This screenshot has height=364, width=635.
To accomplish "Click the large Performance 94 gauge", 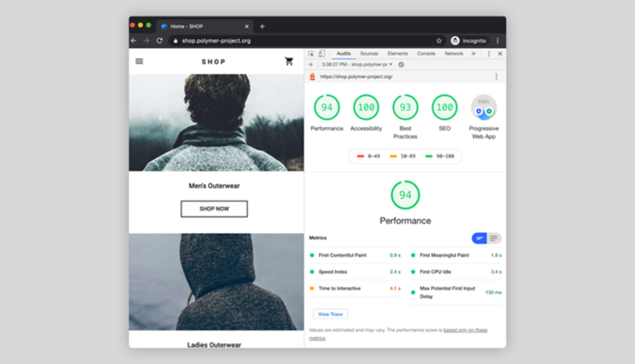I will click(x=406, y=195).
